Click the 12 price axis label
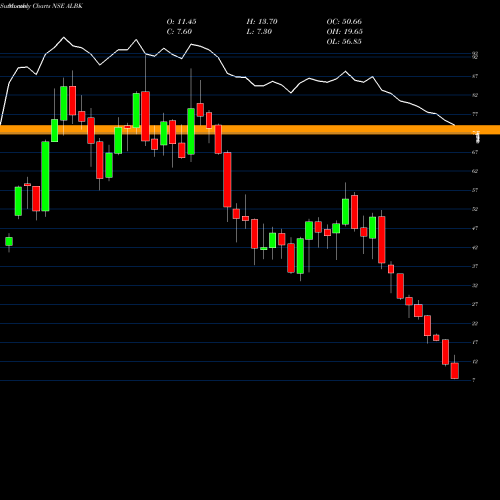This screenshot has width=500, height=500. (475, 362)
